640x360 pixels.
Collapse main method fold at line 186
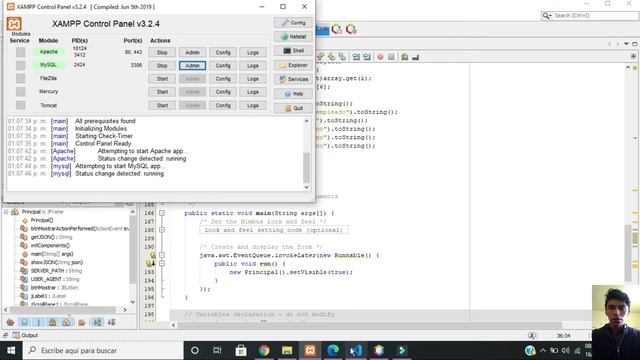[162, 213]
